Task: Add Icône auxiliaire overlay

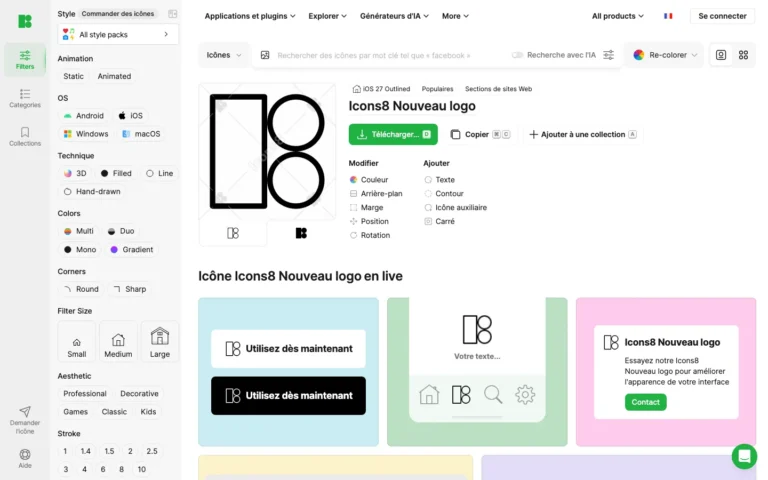Action: (x=456, y=207)
